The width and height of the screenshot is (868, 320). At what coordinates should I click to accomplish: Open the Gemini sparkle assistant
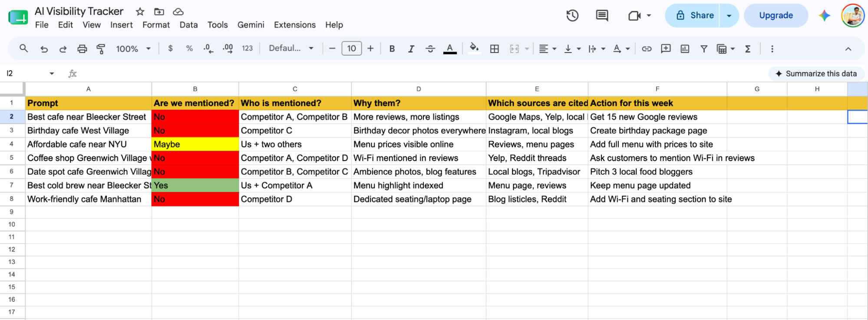click(x=825, y=16)
